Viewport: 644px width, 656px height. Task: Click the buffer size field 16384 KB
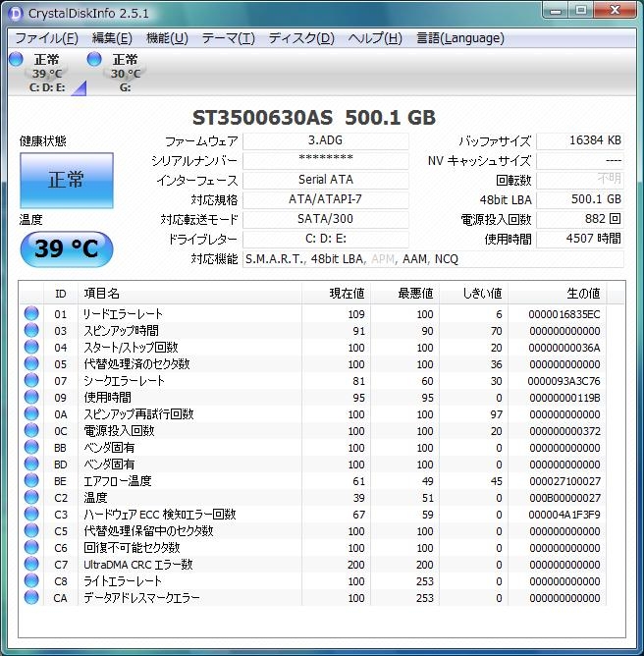(x=580, y=141)
